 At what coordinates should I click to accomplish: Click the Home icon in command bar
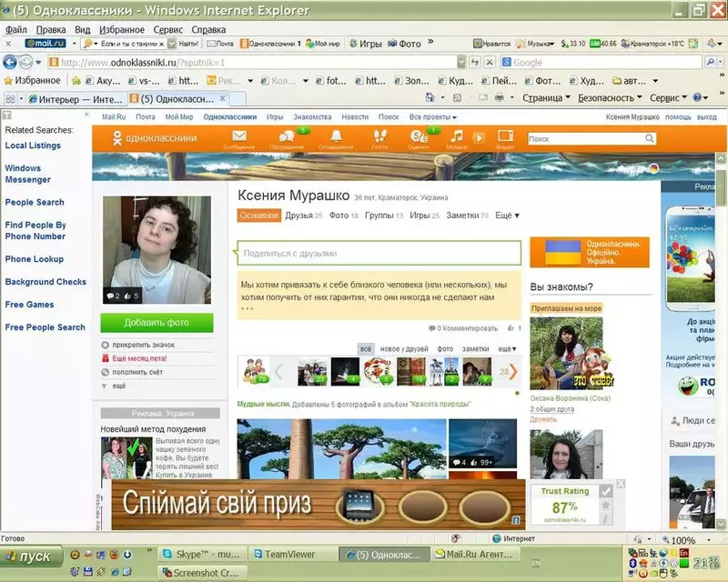(430, 97)
